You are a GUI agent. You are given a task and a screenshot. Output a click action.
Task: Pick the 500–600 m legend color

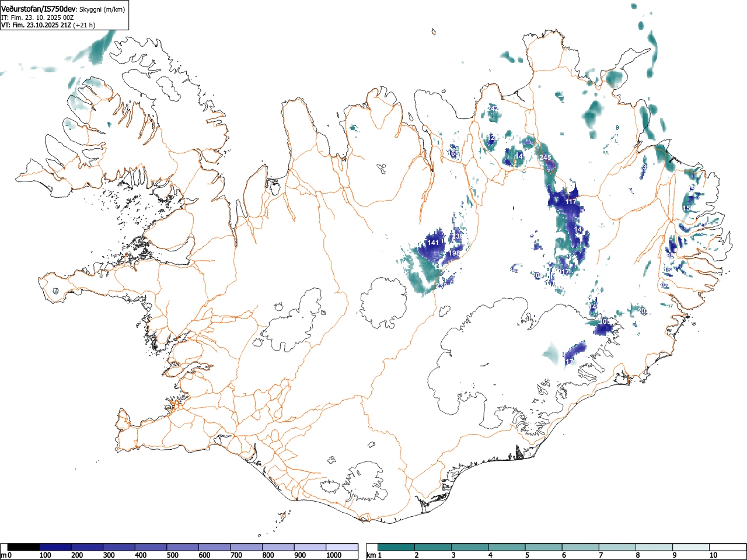[183, 547]
